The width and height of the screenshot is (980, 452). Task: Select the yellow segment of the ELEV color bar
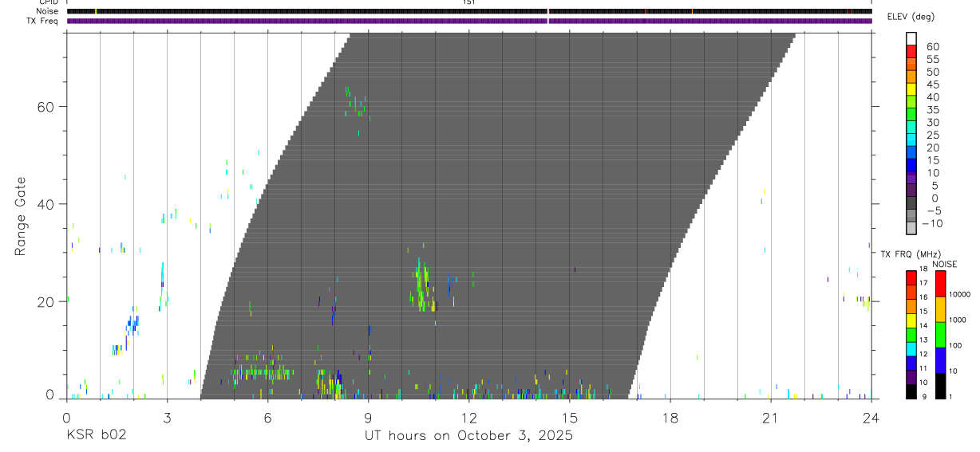[911, 89]
